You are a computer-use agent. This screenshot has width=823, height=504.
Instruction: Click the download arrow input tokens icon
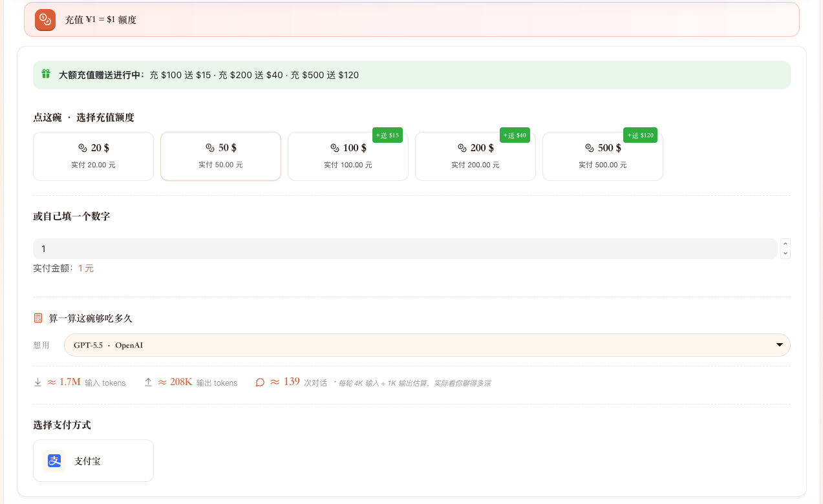[37, 383]
